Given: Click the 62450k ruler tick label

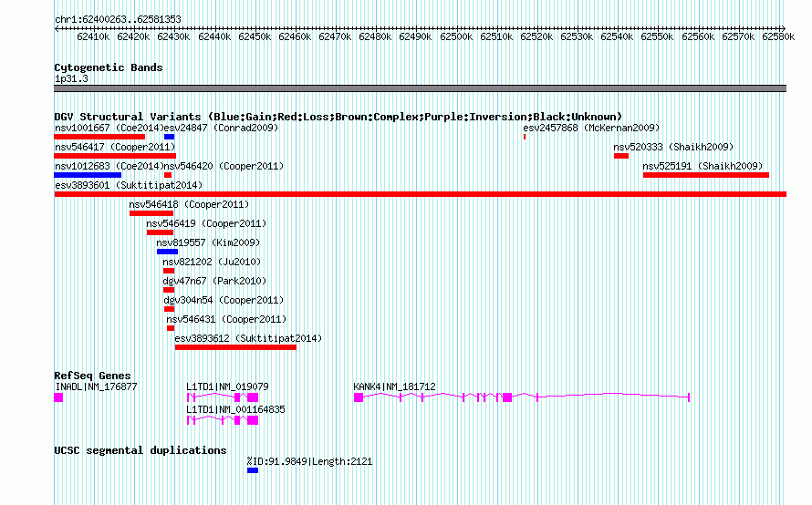Looking at the screenshot, I should pos(255,37).
